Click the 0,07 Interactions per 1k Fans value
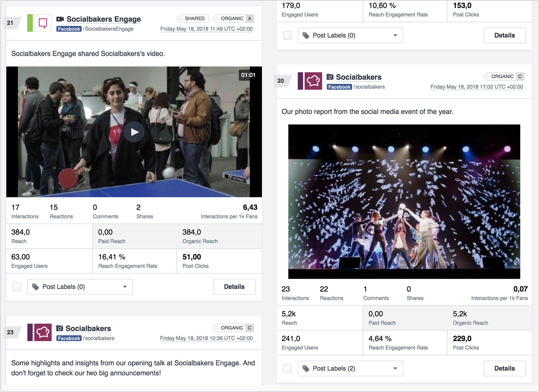 pyautogui.click(x=521, y=289)
